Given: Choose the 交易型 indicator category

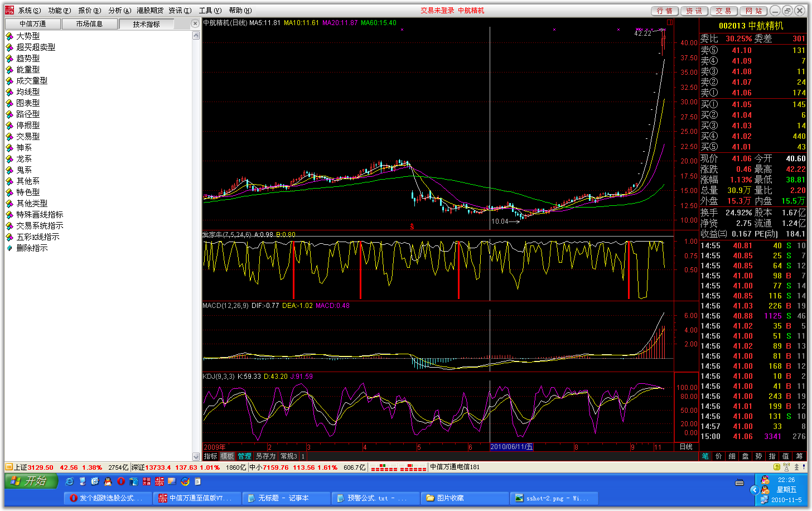Looking at the screenshot, I should coord(28,137).
